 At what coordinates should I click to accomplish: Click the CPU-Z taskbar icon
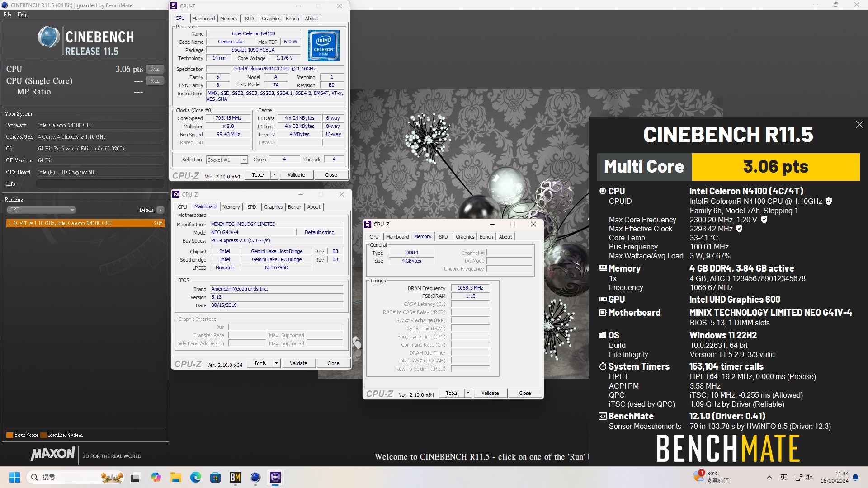pyautogui.click(x=275, y=477)
